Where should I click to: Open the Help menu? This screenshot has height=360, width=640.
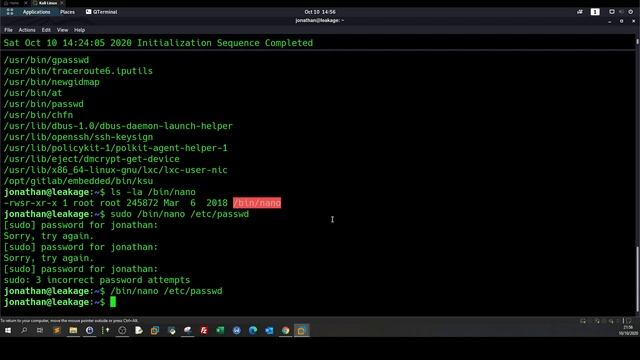click(x=80, y=30)
